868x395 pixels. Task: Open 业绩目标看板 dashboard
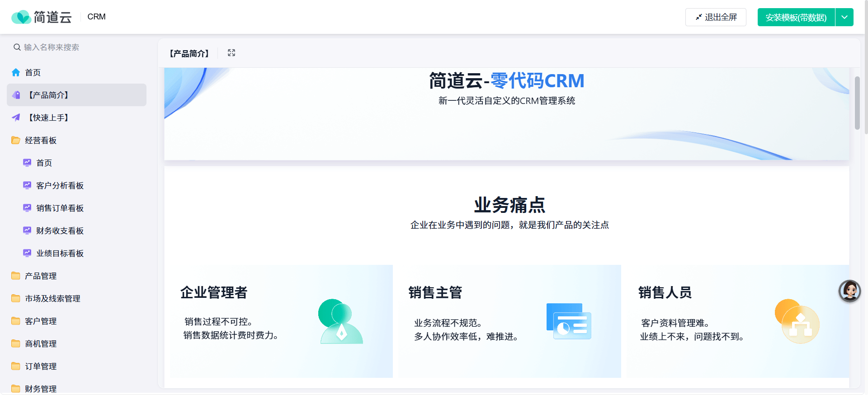click(x=76, y=253)
